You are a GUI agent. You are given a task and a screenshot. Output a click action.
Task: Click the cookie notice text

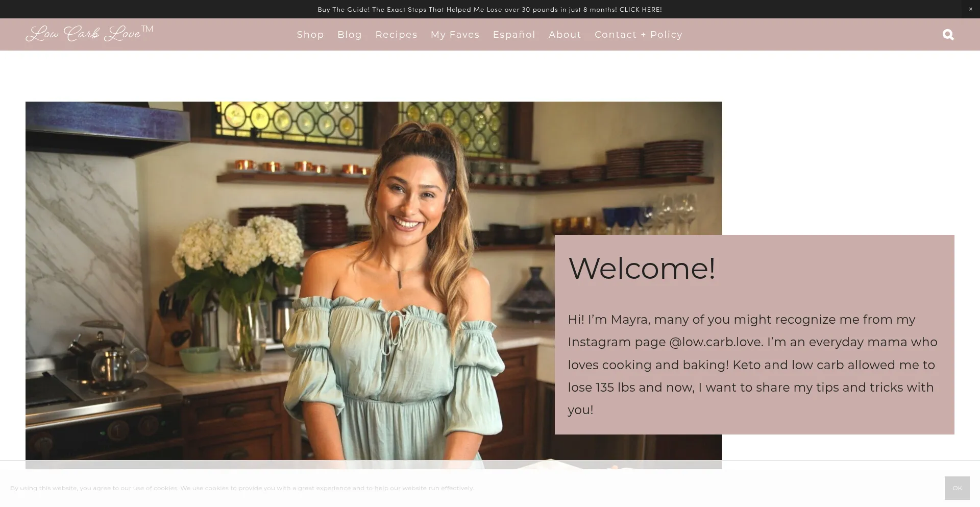pyautogui.click(x=242, y=488)
